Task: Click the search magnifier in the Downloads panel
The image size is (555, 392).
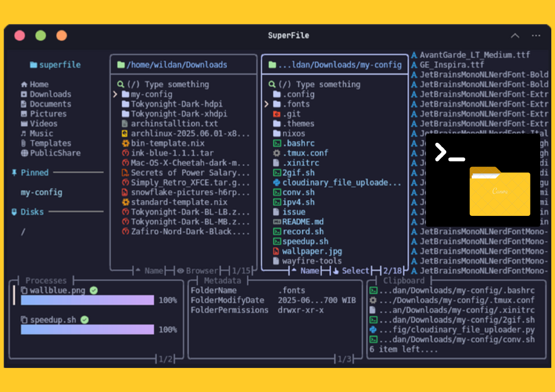Action: coord(121,84)
